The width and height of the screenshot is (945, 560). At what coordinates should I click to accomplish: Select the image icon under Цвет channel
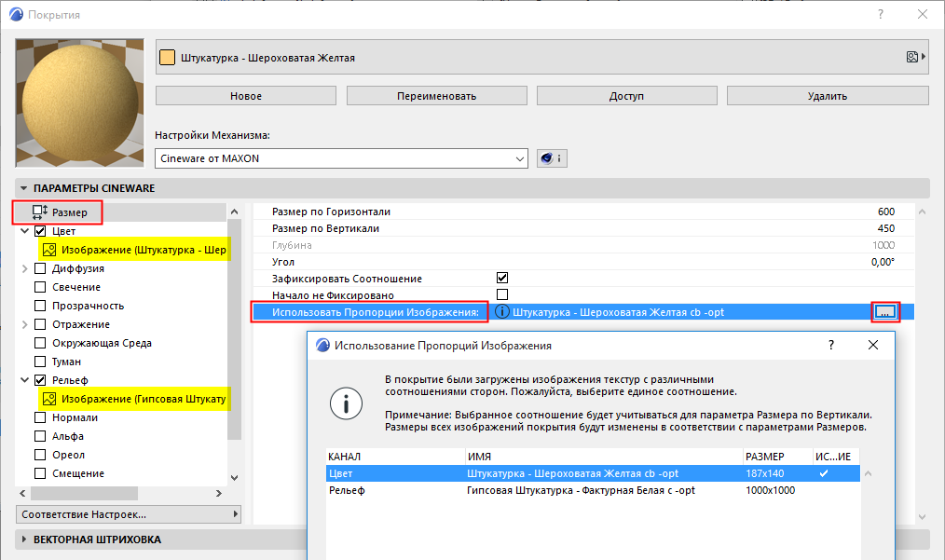[49, 250]
